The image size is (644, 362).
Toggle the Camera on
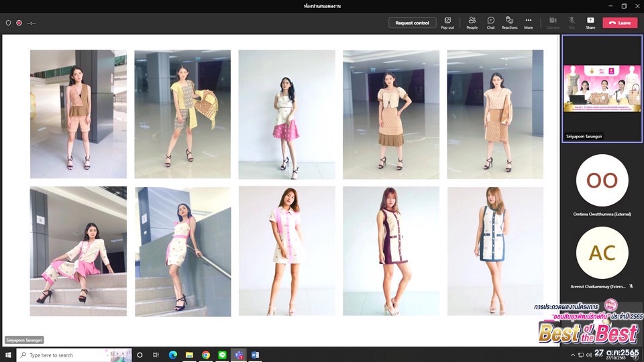pos(553,22)
